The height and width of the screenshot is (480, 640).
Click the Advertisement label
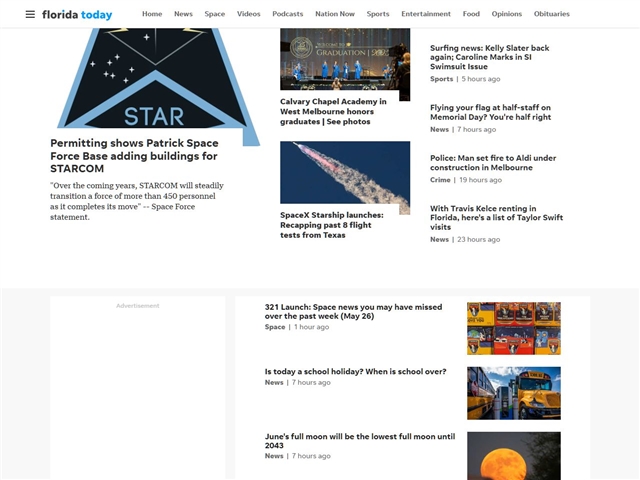[x=138, y=306]
